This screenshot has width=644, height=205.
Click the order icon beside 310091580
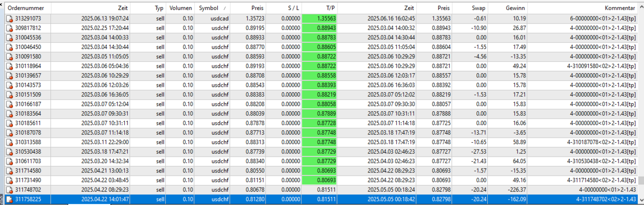point(9,56)
